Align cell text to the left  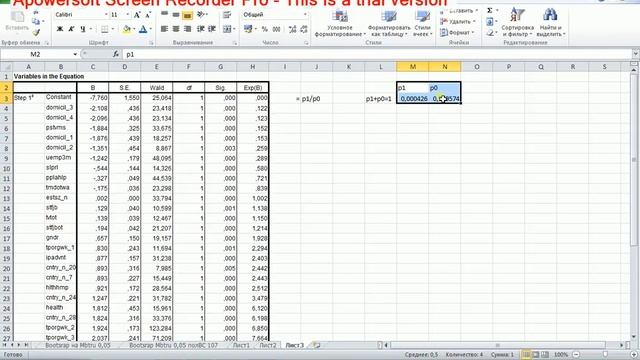pyautogui.click(x=164, y=29)
